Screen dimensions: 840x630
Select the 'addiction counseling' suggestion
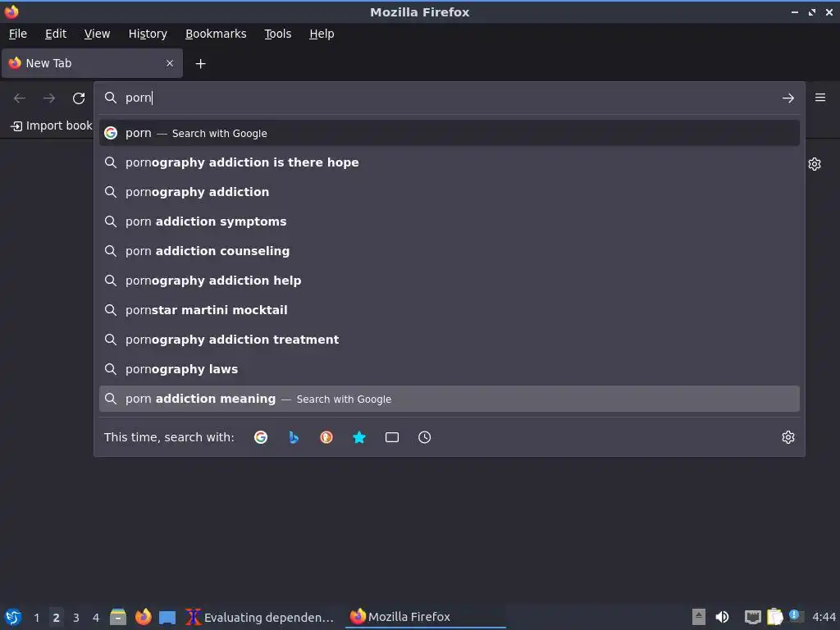pyautogui.click(x=450, y=251)
